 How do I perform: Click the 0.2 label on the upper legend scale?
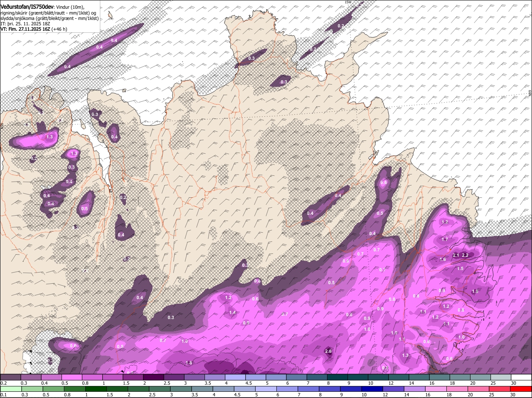coord(4,383)
